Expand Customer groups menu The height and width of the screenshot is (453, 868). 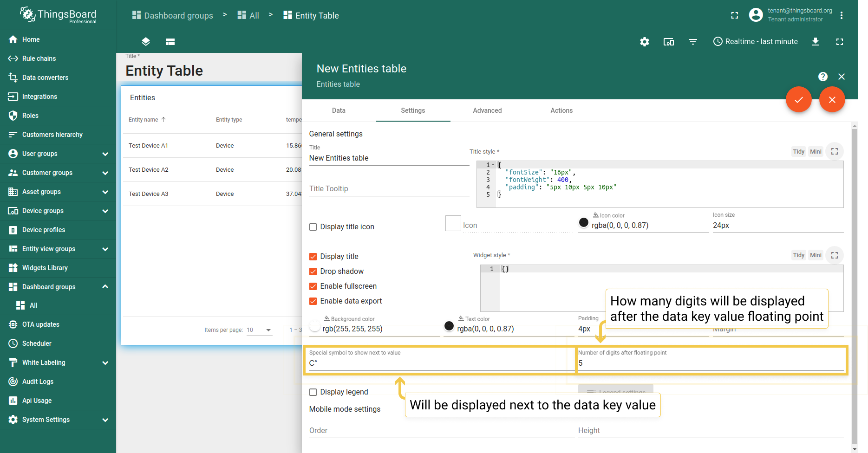click(105, 173)
